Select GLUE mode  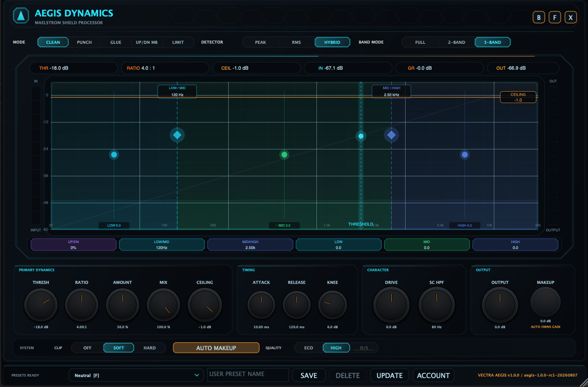116,42
